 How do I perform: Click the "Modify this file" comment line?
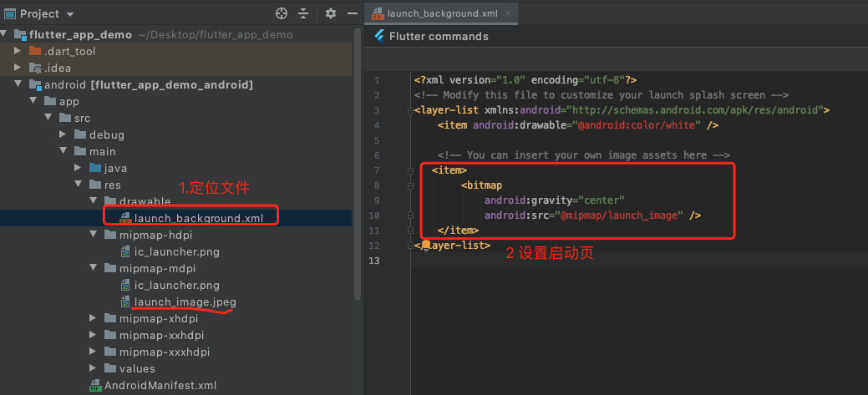(602, 95)
